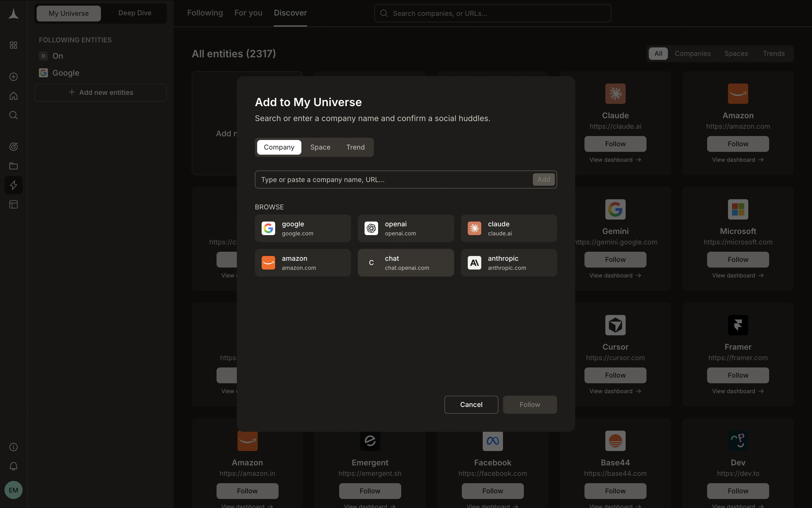Choose openai.com browse suggestion
The width and height of the screenshot is (812, 508).
pyautogui.click(x=406, y=229)
